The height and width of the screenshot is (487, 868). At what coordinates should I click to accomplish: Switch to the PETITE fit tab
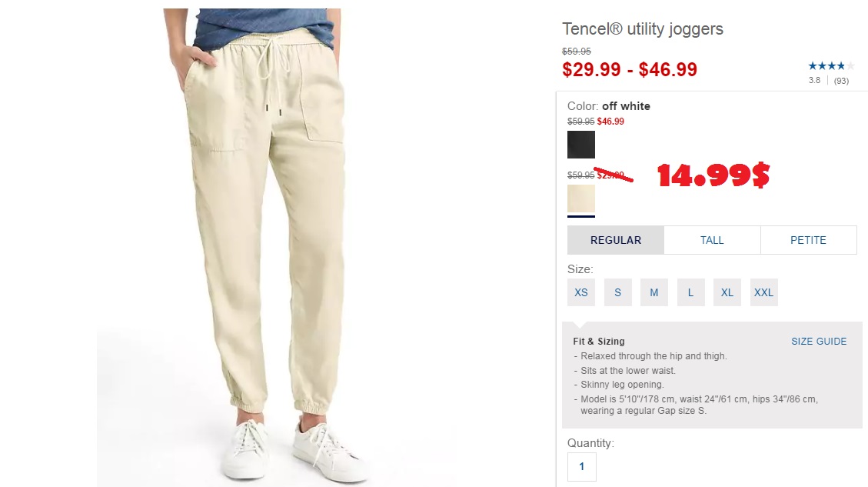[808, 240]
